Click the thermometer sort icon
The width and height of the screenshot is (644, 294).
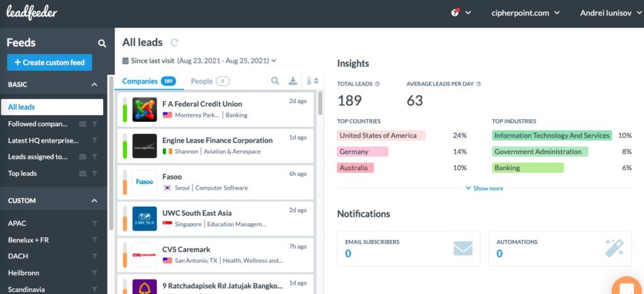click(x=312, y=81)
